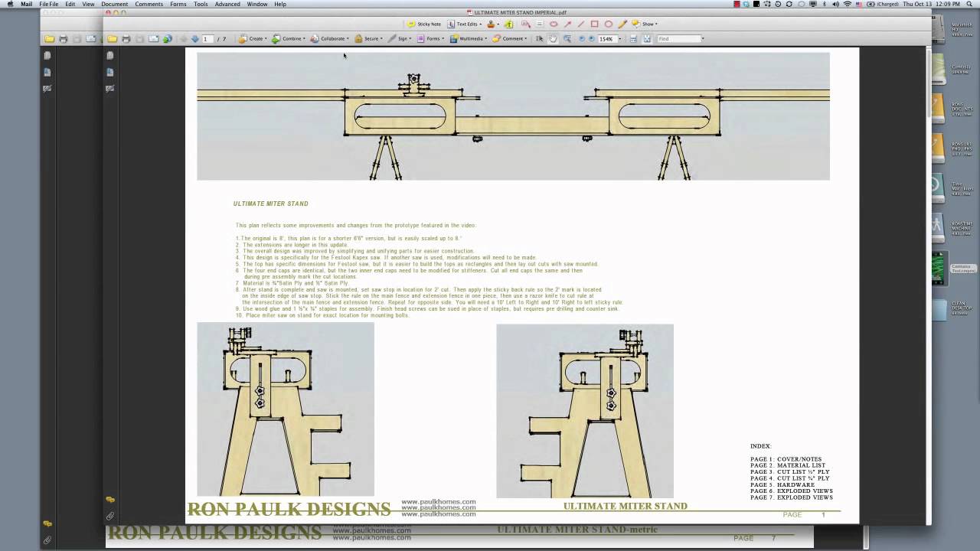
Task: Open the Show comments dropdown
Action: 643,24
